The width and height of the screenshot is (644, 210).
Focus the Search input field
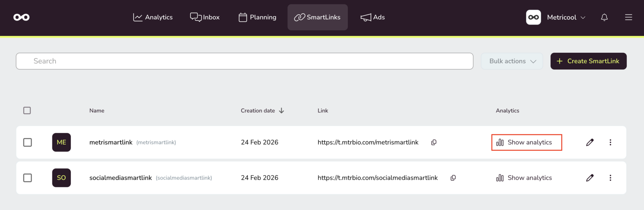point(244,61)
